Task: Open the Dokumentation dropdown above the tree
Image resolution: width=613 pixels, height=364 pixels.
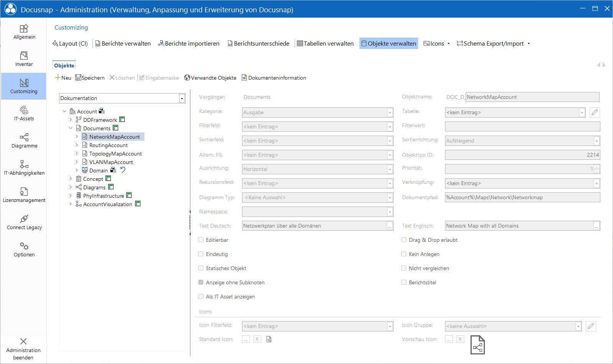Action: click(x=182, y=98)
